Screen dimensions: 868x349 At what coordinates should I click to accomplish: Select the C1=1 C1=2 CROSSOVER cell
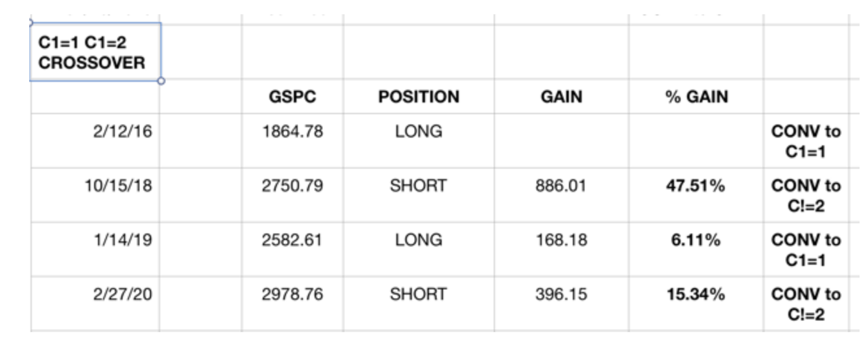point(95,53)
